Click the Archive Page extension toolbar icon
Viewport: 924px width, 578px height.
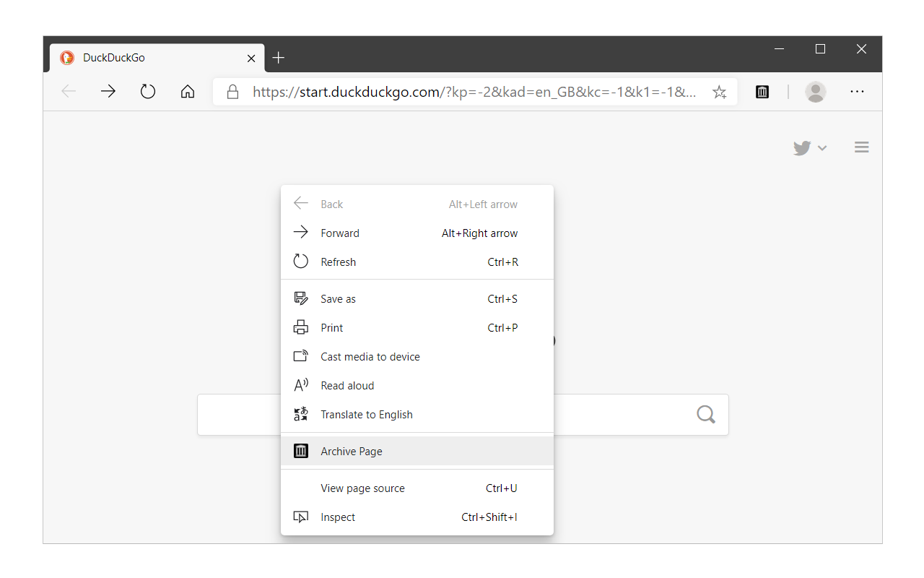pos(762,92)
